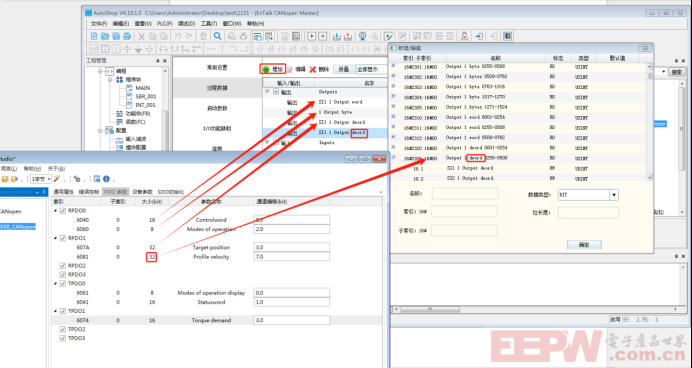Open the 全部显示 filter dropdown
692x368 pixels.
[371, 69]
